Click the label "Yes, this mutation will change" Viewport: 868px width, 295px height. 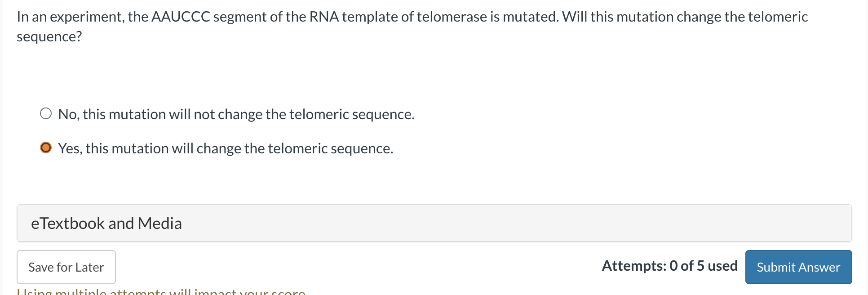[225, 147]
